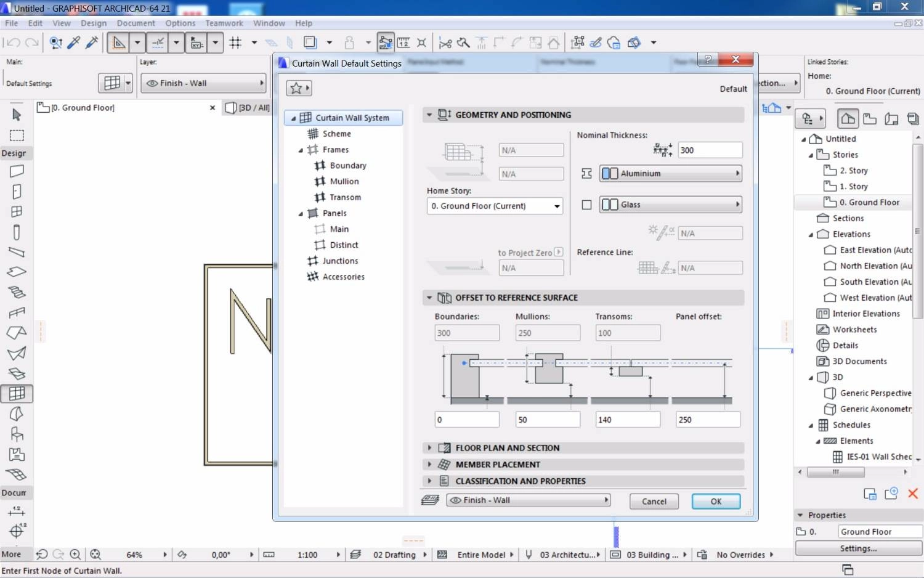Viewport: 924px width, 578px height.
Task: Click the Settings... button in Properties
Action: [858, 548]
